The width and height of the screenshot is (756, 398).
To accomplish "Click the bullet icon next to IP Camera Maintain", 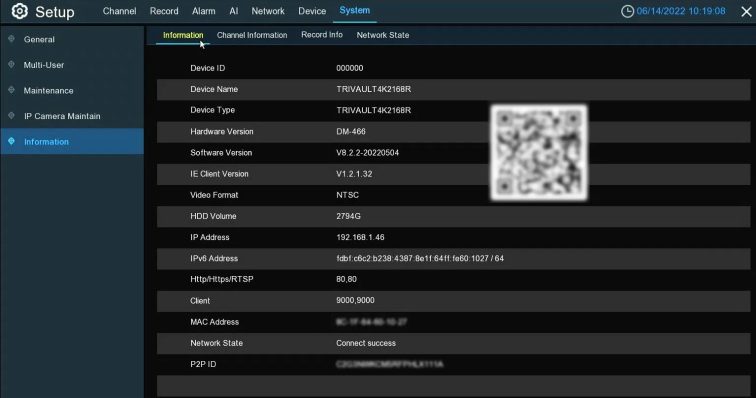I will pos(12,116).
